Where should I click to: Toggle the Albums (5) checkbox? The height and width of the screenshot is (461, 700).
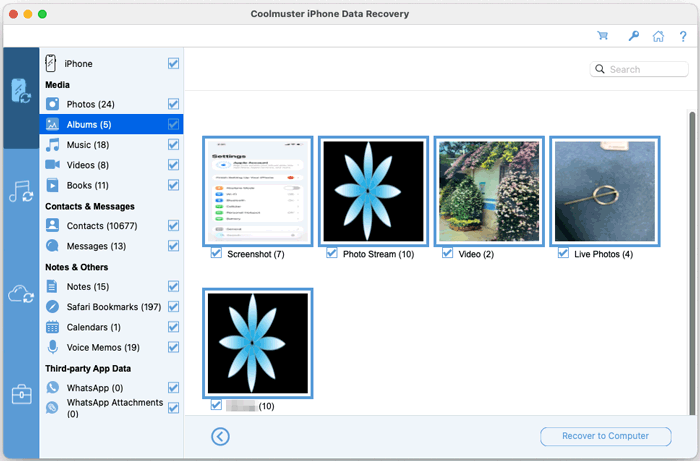[174, 124]
